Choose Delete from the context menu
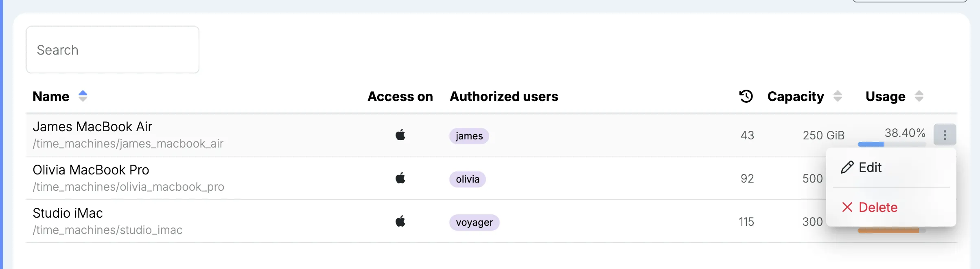Screen dimensions: 980x269 pyautogui.click(x=891, y=207)
